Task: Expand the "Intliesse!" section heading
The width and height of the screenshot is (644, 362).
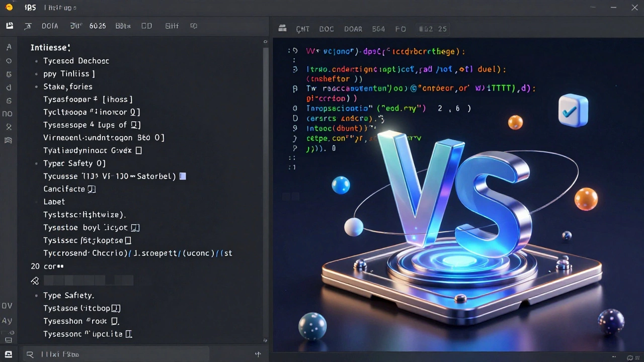Action: coord(50,47)
